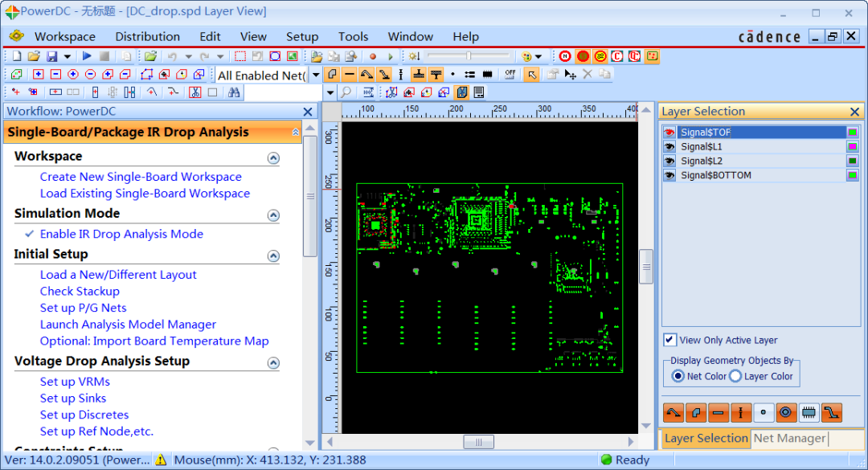
Task: Toggle chip display in Layer Selection panel
Action: point(809,412)
